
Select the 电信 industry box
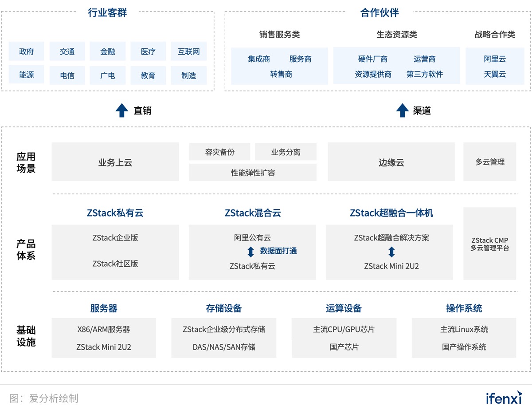[67, 75]
